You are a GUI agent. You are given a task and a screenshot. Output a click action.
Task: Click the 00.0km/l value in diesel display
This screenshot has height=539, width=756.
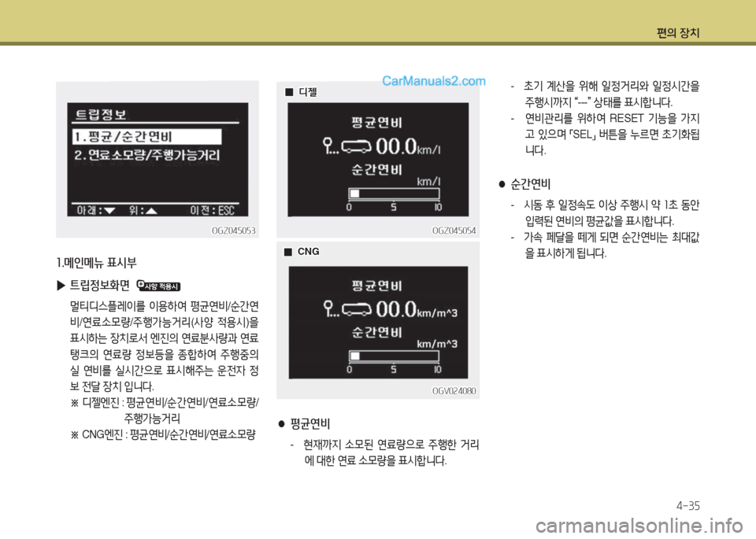pos(408,146)
